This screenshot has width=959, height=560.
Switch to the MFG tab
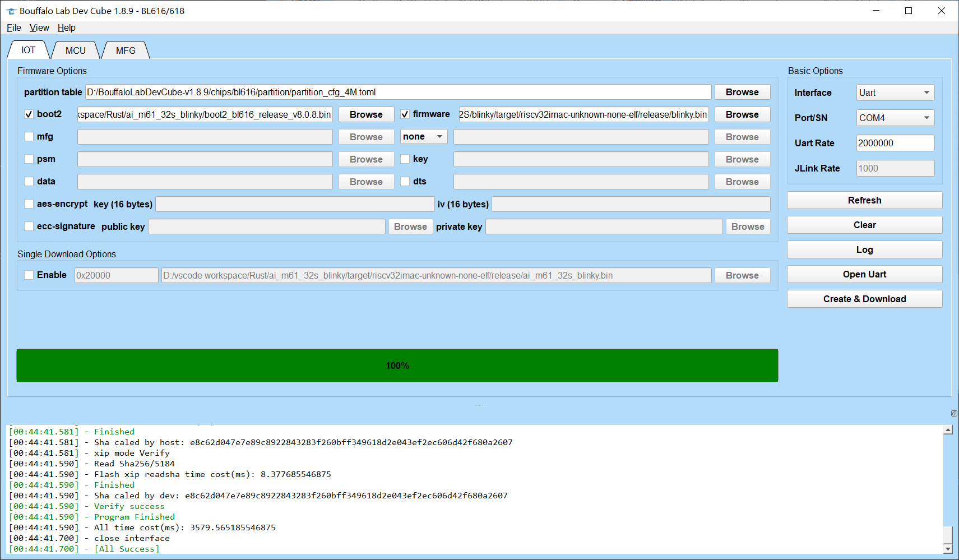point(126,50)
